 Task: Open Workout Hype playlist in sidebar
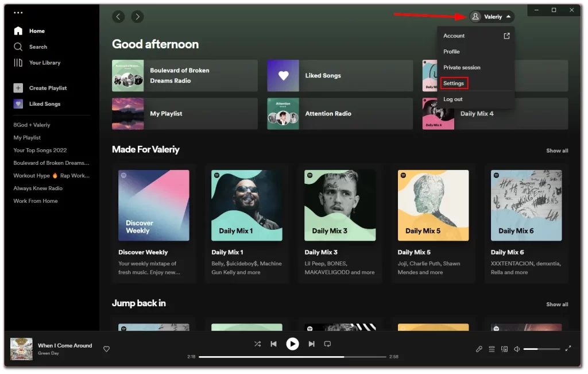point(51,176)
